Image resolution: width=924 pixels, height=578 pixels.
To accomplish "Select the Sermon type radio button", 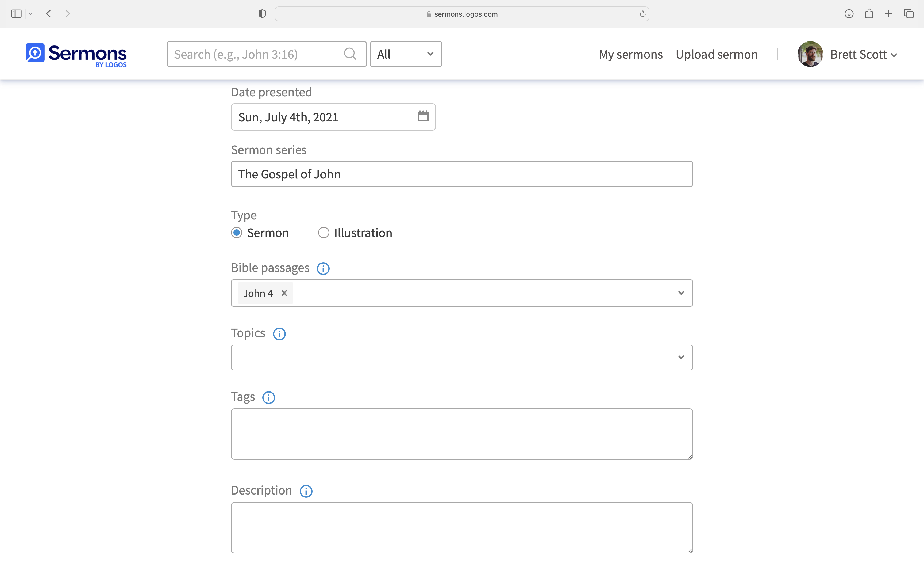I will click(x=237, y=233).
